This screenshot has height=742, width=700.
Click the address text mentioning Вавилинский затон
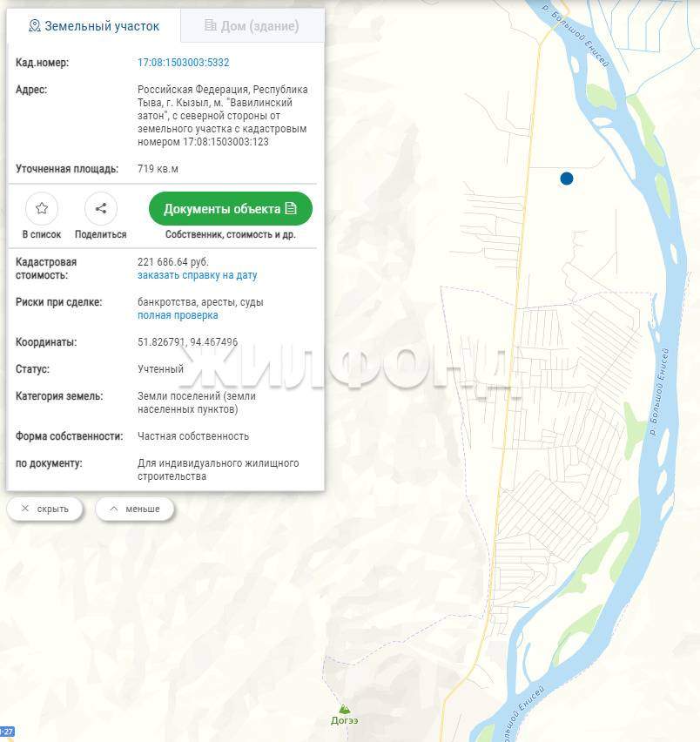point(223,116)
